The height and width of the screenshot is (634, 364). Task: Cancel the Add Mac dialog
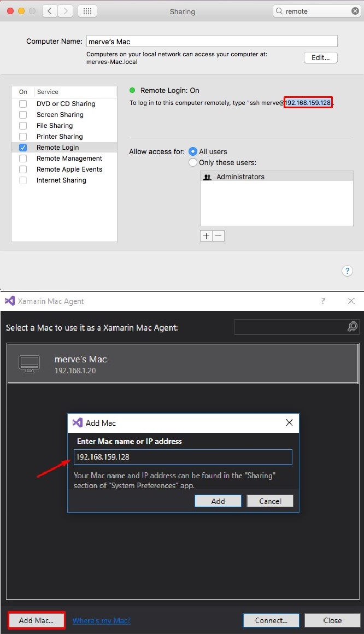[270, 501]
